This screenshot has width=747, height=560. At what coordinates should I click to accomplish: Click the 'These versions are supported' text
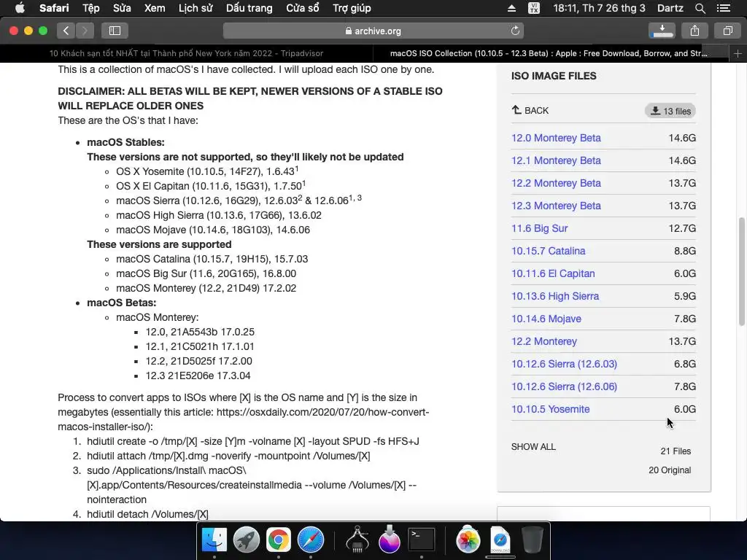point(159,244)
